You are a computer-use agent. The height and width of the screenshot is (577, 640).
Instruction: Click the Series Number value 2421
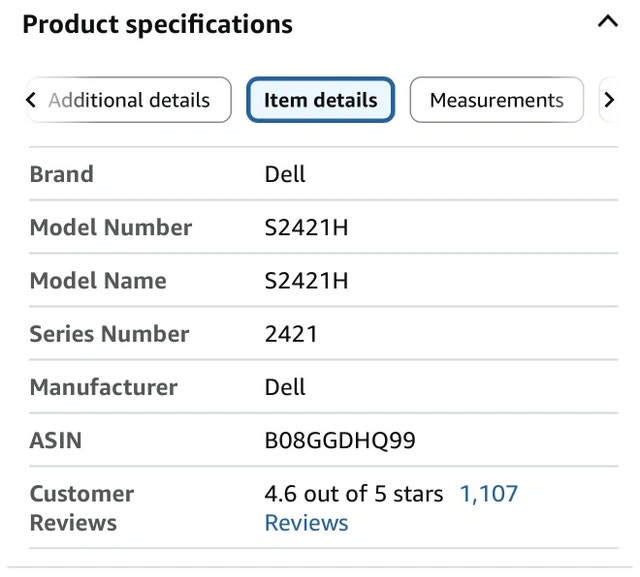(x=290, y=334)
